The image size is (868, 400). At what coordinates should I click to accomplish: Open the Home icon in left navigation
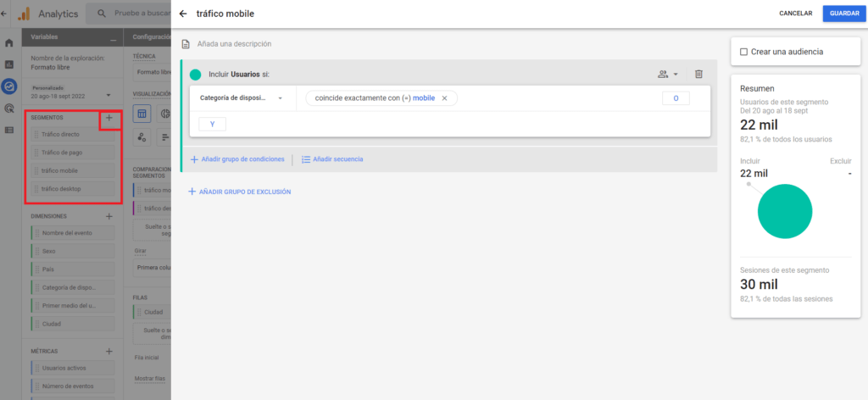8,43
